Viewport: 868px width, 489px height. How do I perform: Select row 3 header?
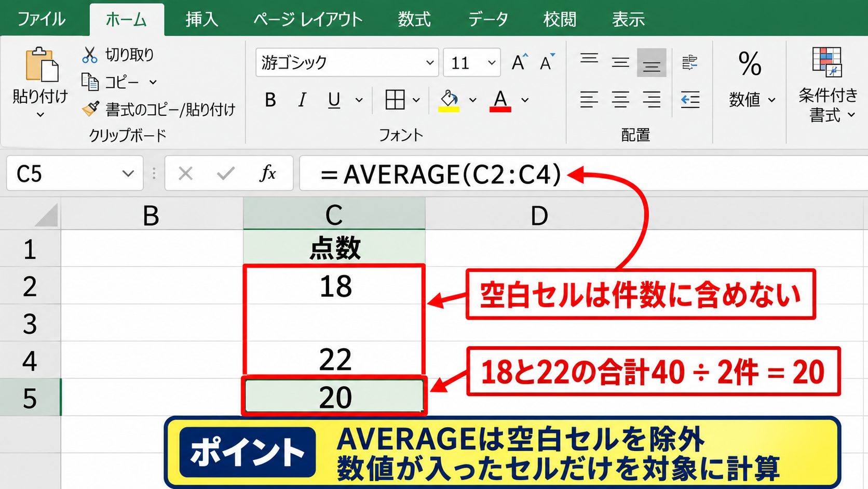[x=30, y=323]
